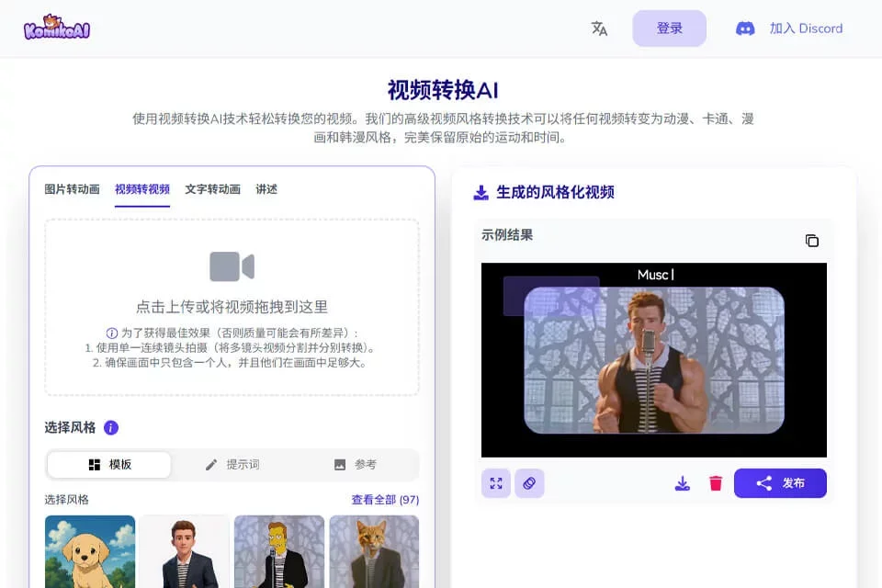Click the download icon beside 生成的风格化视频
The image size is (882, 588).
click(481, 192)
